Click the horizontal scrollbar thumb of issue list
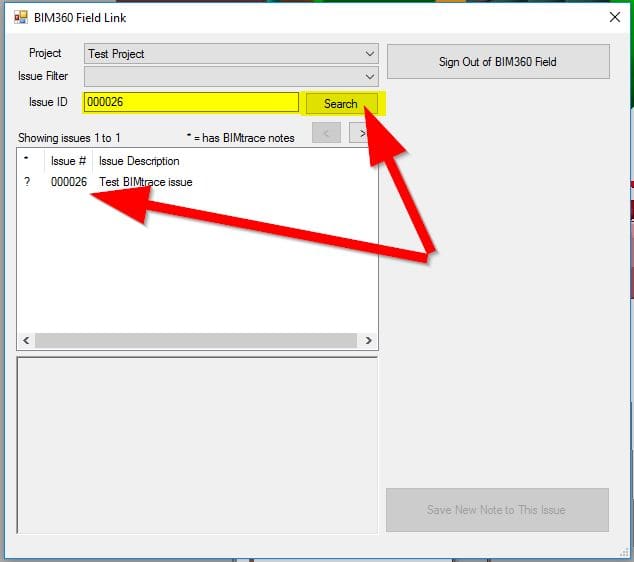The width and height of the screenshot is (634, 562). click(196, 340)
